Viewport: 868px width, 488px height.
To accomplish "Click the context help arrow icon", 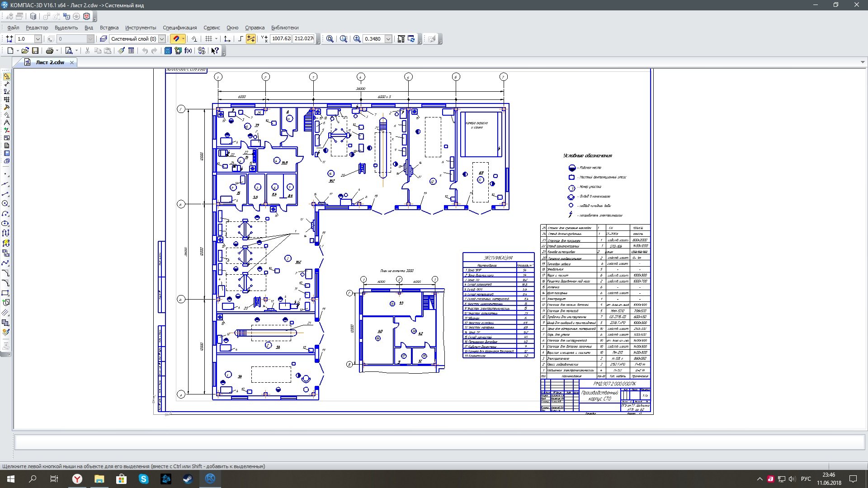I will tap(215, 51).
